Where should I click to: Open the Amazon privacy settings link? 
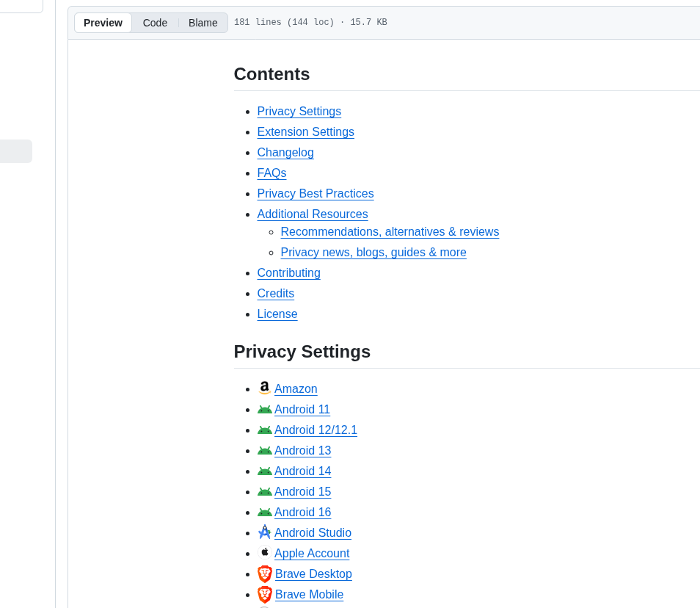click(296, 389)
